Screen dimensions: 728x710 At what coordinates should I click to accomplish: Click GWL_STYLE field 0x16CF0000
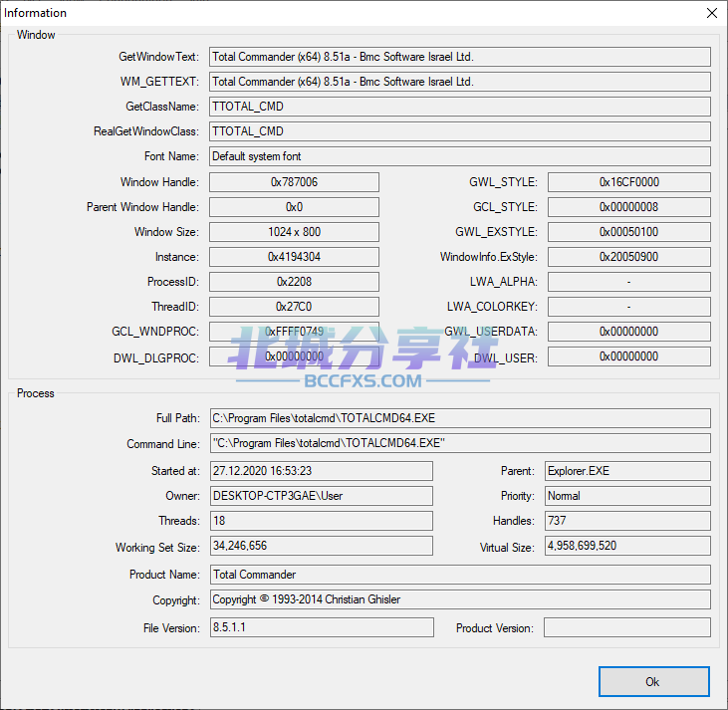tap(629, 182)
